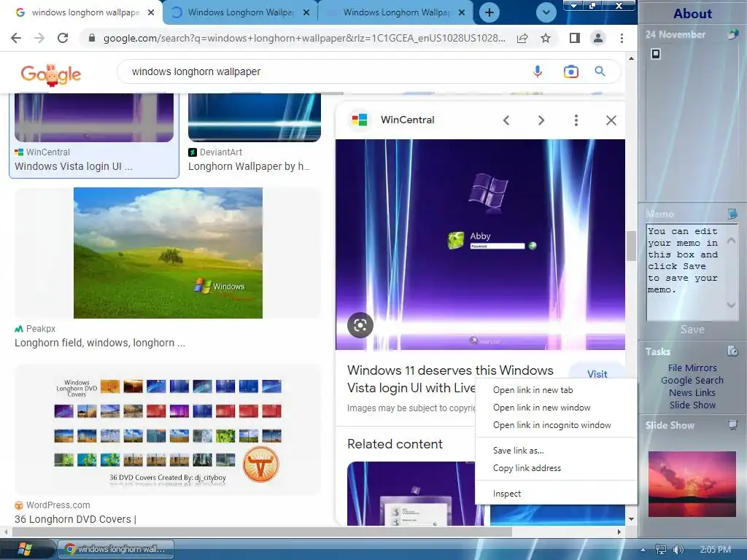Image resolution: width=747 pixels, height=560 pixels.
Task: Click the magnifier search button
Action: (x=600, y=71)
